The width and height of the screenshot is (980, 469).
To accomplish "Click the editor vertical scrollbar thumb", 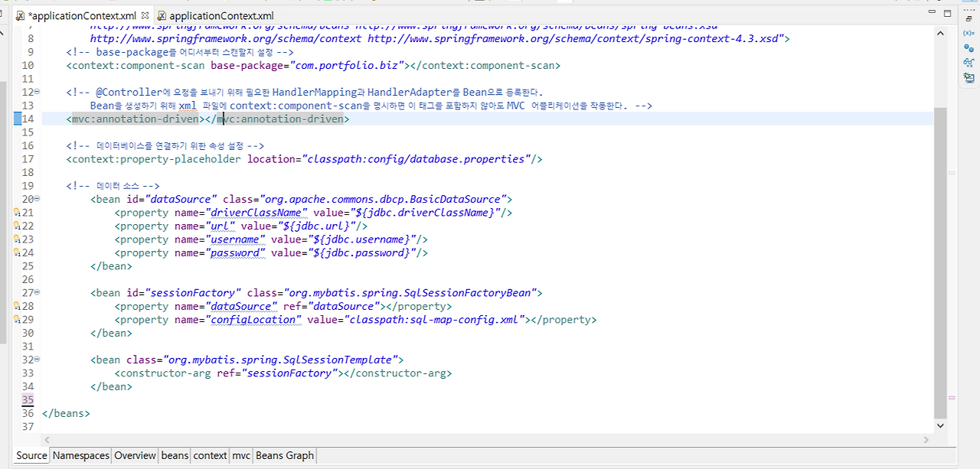I will [x=940, y=262].
